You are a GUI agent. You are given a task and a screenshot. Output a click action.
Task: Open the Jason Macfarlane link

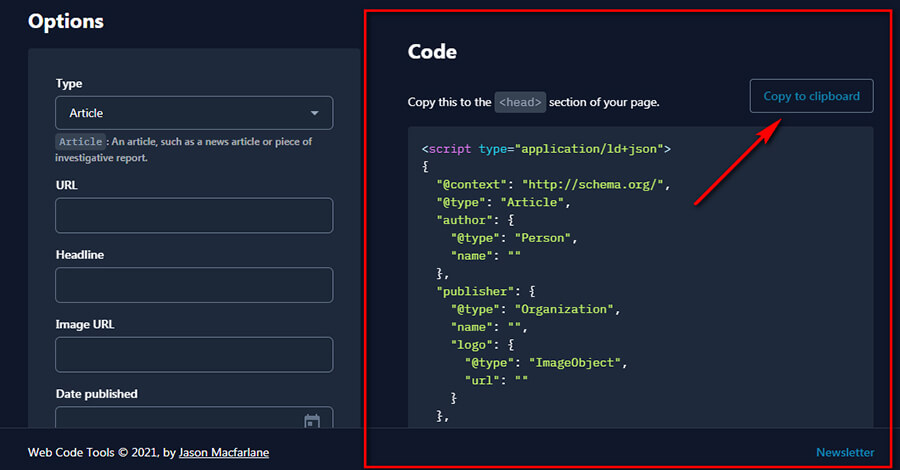coord(224,453)
